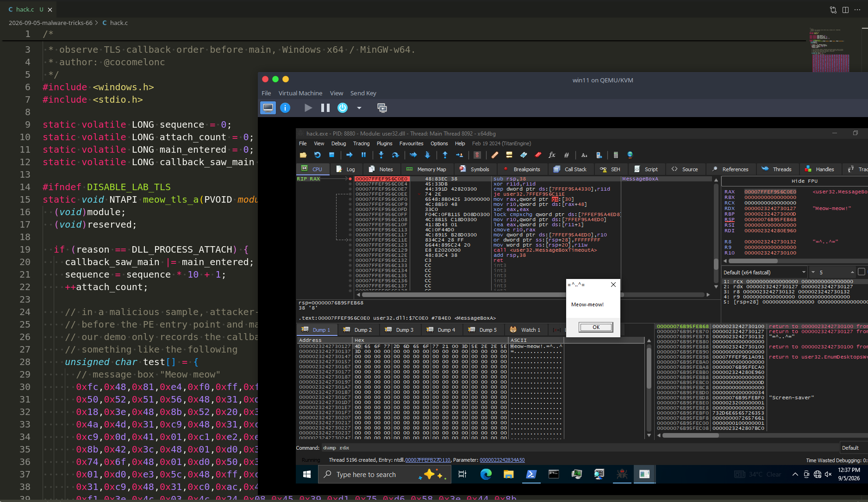This screenshot has height=502, width=868.
Task: Open the bookmarks red tag icon
Action: point(538,155)
